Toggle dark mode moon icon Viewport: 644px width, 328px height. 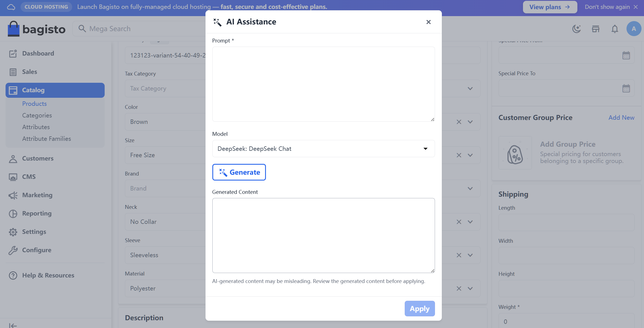[577, 29]
